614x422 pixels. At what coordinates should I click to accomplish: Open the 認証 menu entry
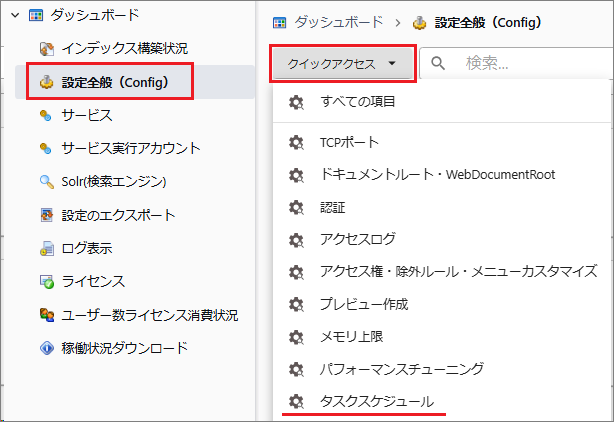(332, 207)
